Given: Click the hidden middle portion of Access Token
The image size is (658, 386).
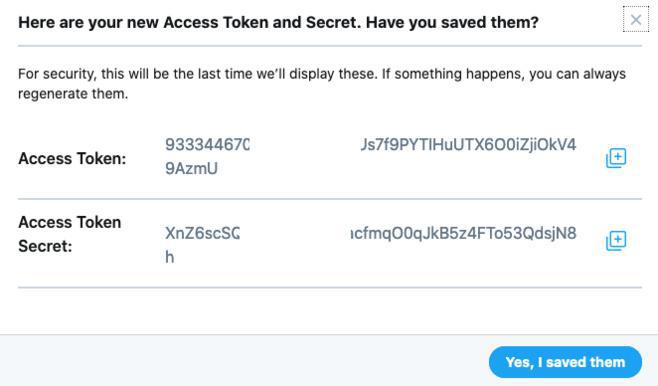Looking at the screenshot, I should (305, 145).
